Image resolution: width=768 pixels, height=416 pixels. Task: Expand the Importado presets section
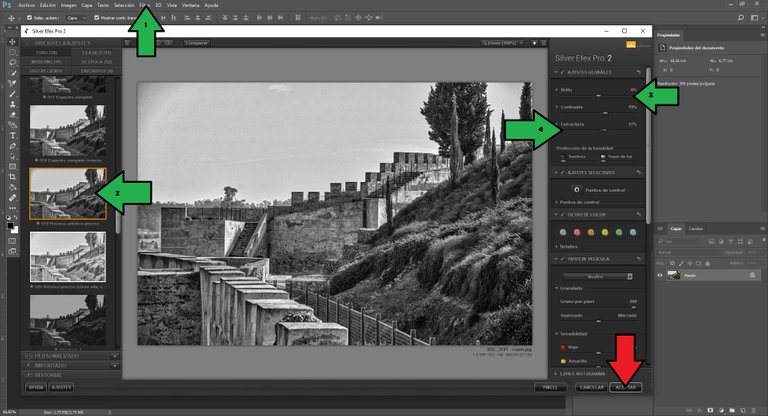pos(71,366)
